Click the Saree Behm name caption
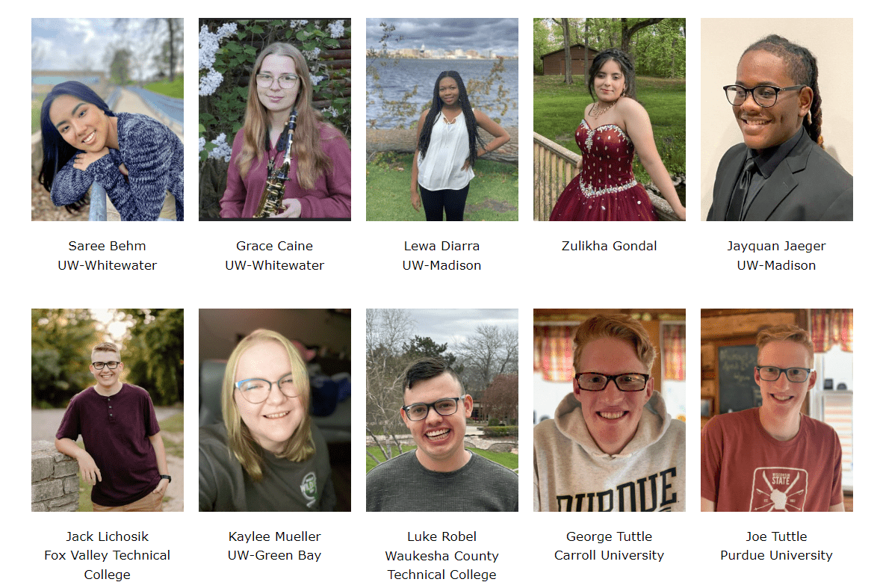This screenshot has width=877, height=588. [108, 246]
